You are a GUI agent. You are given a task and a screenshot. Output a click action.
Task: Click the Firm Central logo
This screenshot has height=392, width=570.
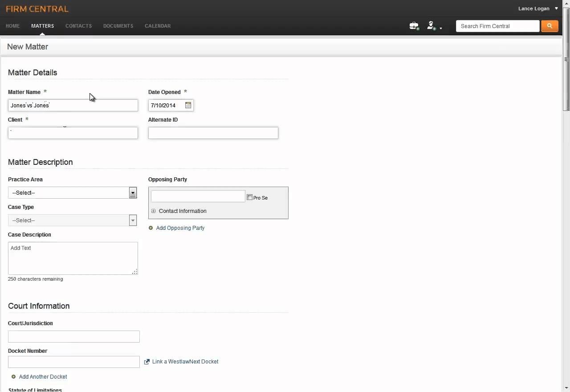pos(37,9)
